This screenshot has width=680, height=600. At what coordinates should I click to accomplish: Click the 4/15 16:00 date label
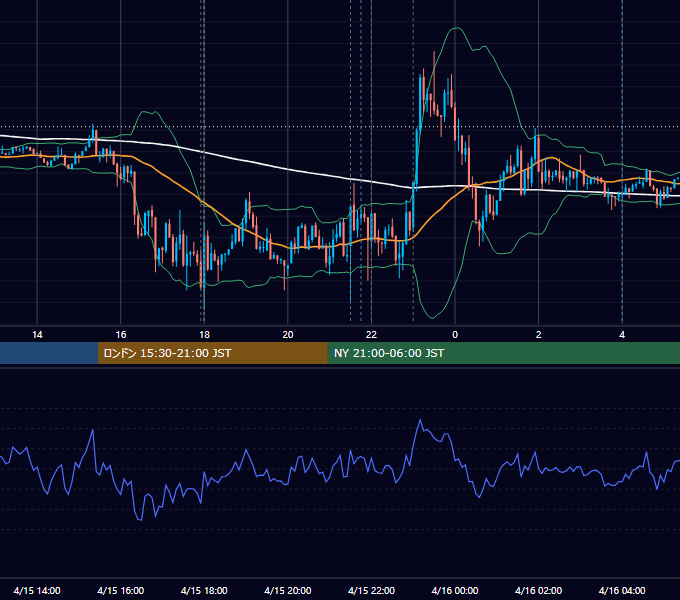coord(121,590)
